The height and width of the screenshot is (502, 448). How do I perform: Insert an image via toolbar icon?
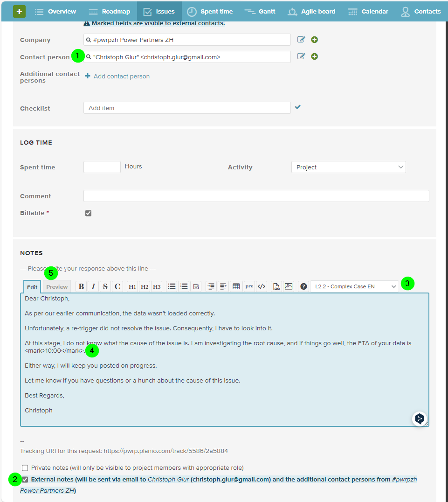(x=289, y=286)
